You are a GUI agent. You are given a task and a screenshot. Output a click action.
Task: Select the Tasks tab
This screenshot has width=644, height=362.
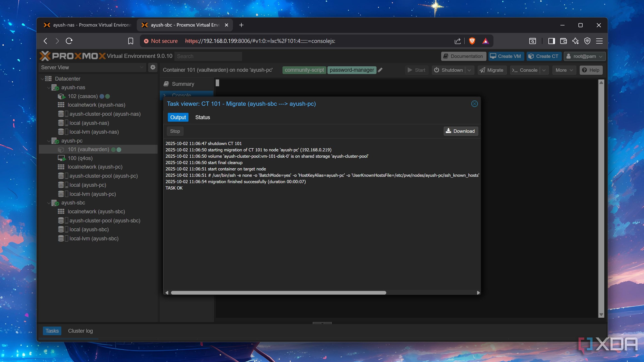pyautogui.click(x=52, y=331)
